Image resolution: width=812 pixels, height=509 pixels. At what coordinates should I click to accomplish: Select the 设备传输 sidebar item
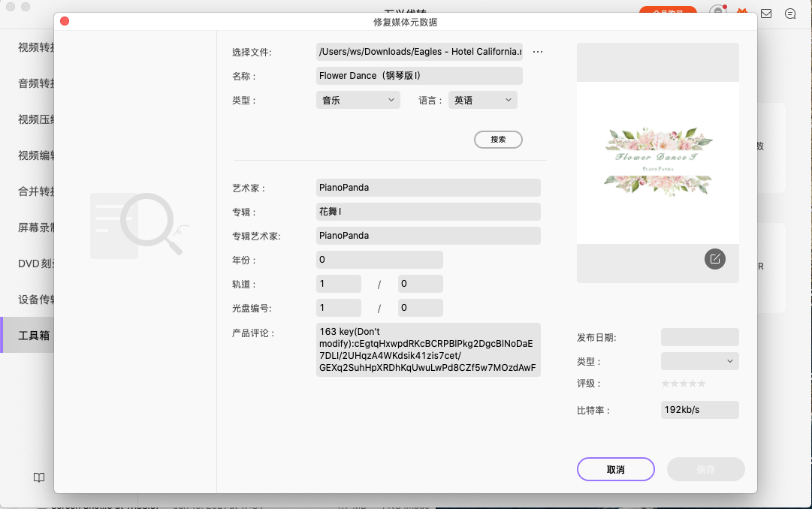tap(28, 300)
